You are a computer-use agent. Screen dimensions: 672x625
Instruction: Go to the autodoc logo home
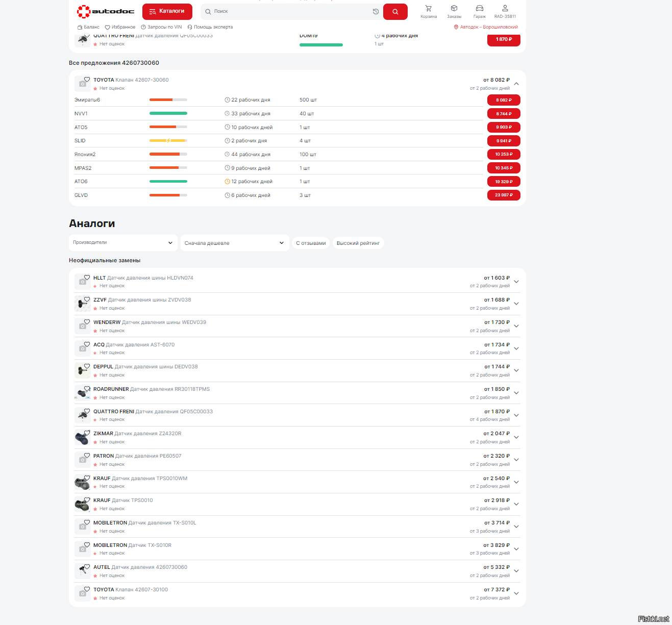click(x=106, y=11)
